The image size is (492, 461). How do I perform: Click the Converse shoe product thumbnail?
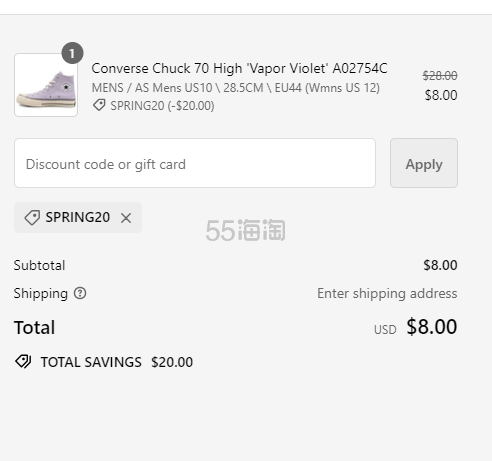[x=46, y=85]
